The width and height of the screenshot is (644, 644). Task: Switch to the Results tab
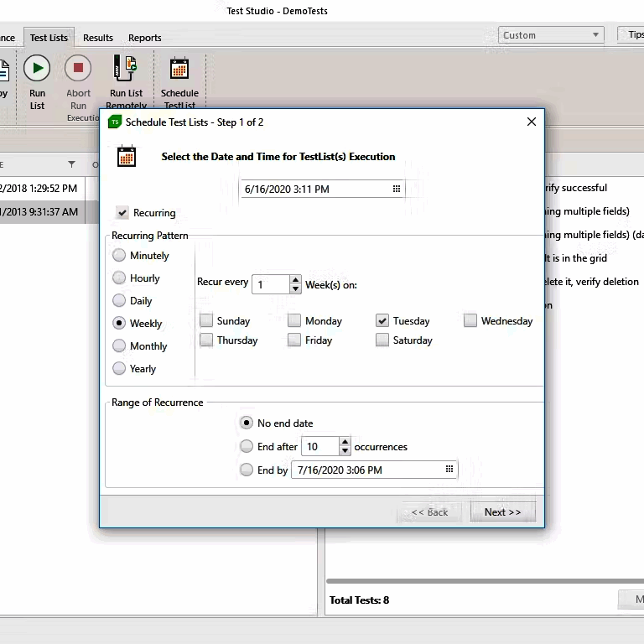click(98, 38)
